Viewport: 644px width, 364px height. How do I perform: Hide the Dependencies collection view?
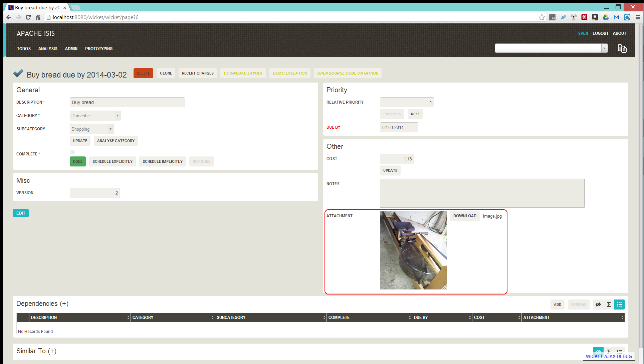598,305
